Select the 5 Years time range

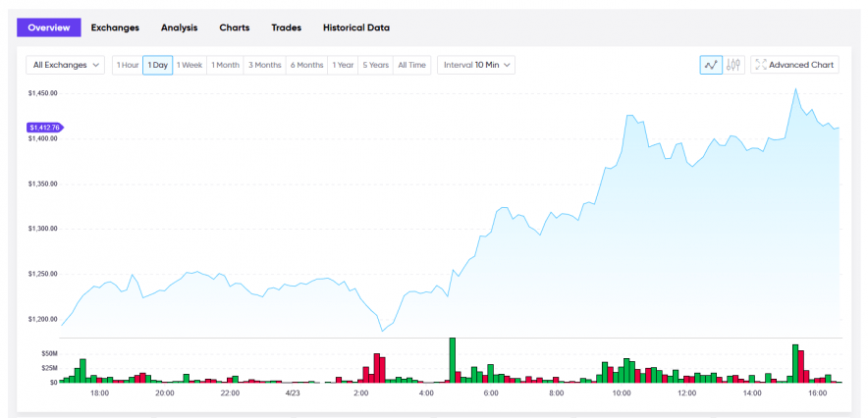coord(376,65)
